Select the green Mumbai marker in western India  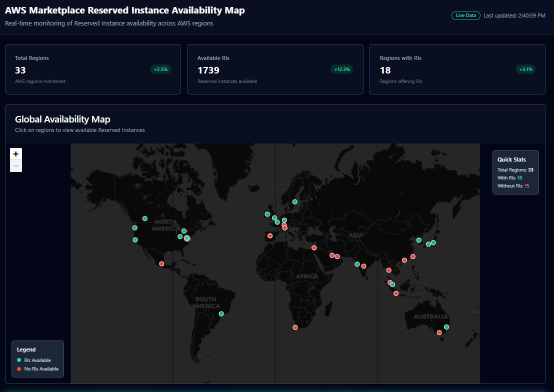pos(357,264)
